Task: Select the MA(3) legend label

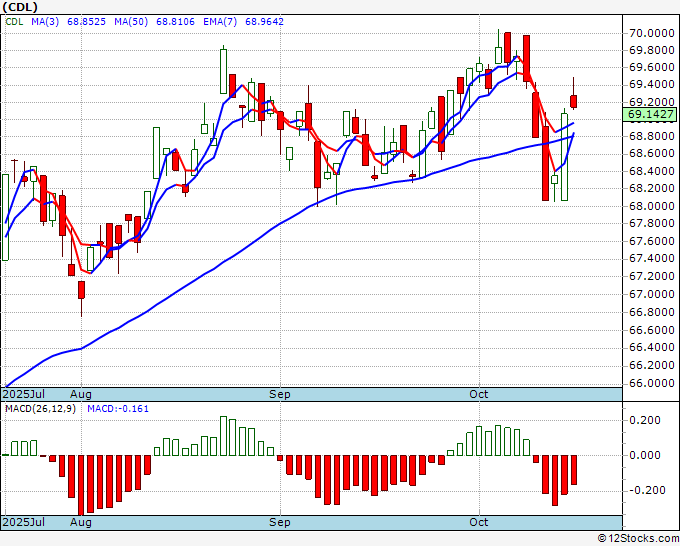Action: coord(45,21)
